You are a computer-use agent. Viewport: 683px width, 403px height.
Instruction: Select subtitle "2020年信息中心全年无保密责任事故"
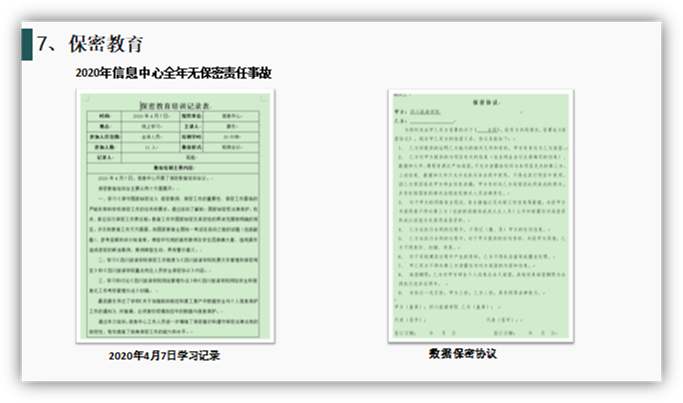pyautogui.click(x=173, y=73)
